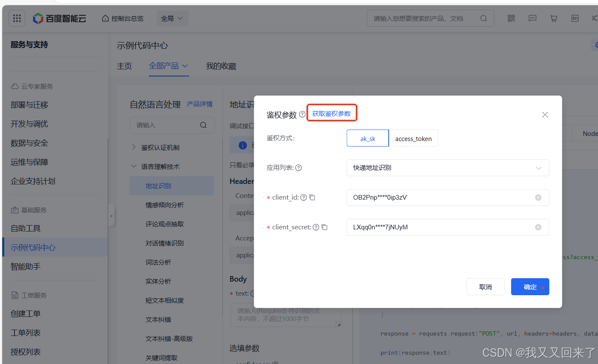This screenshot has width=598, height=364.
Task: Open the apps grid icon top-left
Action: pos(17,18)
